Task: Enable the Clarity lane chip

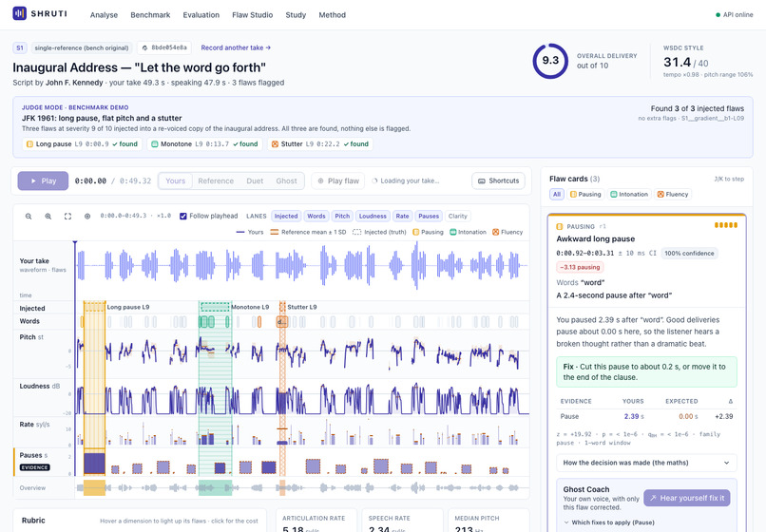Action: click(458, 216)
